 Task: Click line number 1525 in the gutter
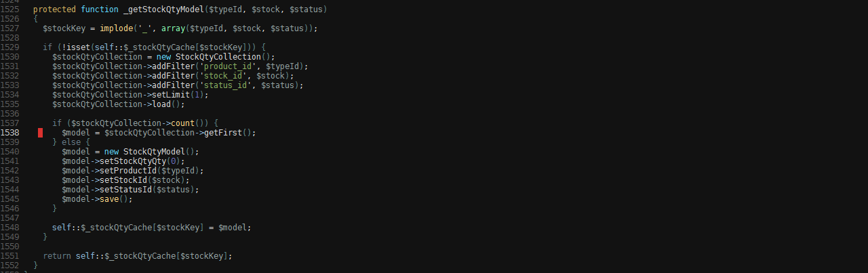click(9, 9)
